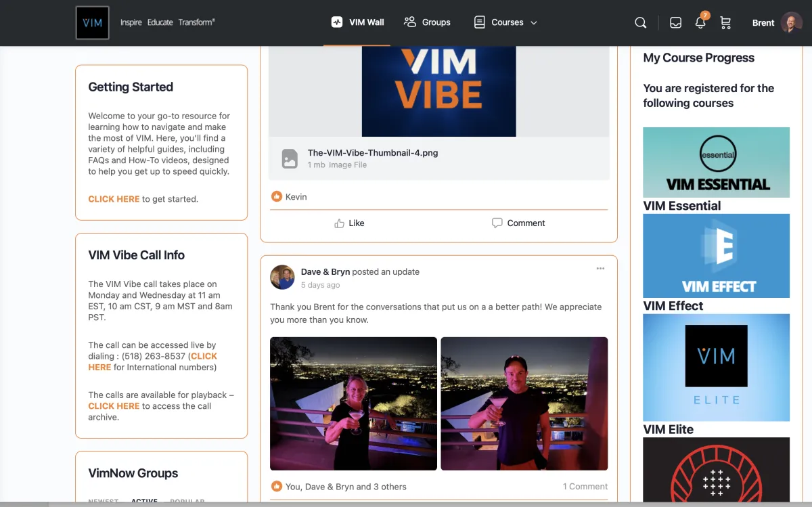Click the VIM Vibe Call Info heading
Viewport: 812px width, 507px height.
coord(137,255)
